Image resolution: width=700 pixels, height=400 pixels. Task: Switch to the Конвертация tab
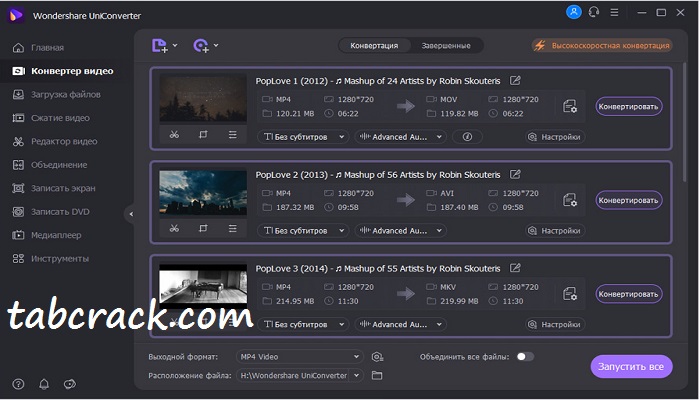(374, 46)
